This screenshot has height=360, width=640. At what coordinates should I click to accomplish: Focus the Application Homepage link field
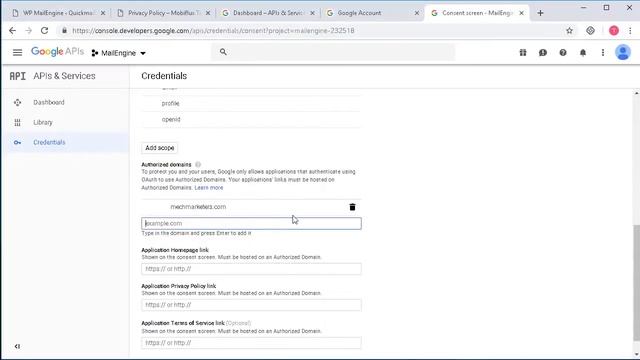pyautogui.click(x=251, y=269)
